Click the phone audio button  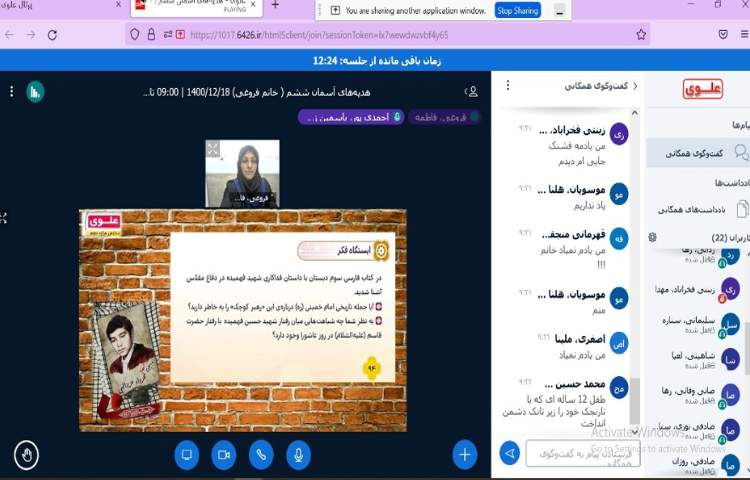[x=261, y=455]
